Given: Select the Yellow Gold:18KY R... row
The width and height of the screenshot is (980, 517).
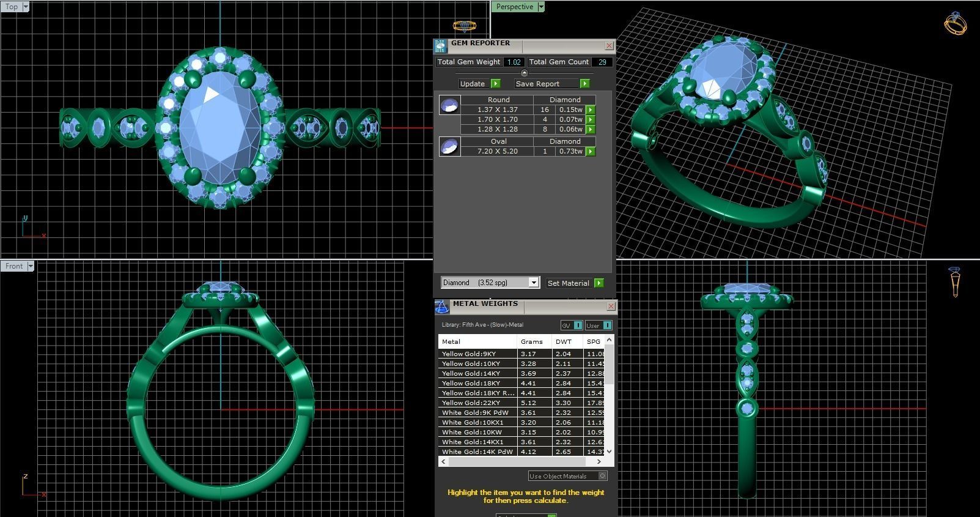Looking at the screenshot, I should [521, 393].
